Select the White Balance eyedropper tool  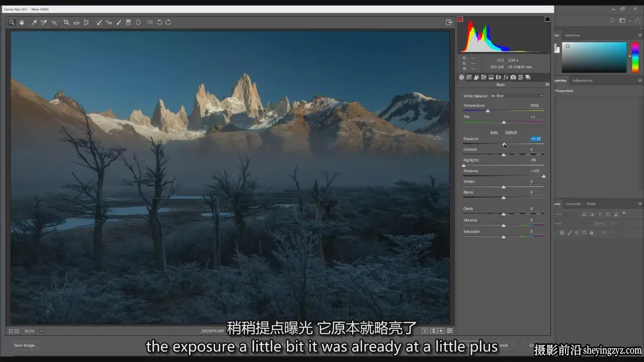click(x=34, y=22)
